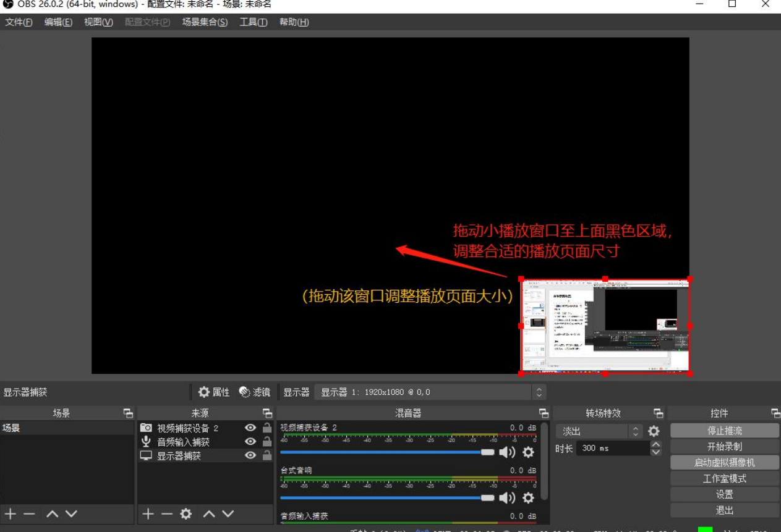Move the scene down in Scenes panel
The height and width of the screenshot is (532, 781).
(x=71, y=514)
